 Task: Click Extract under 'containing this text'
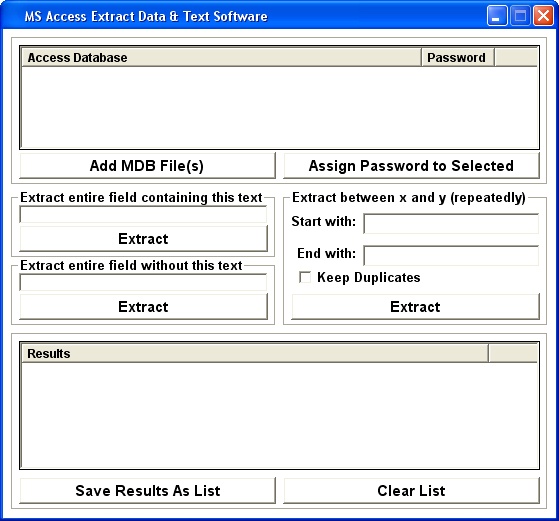pos(143,239)
